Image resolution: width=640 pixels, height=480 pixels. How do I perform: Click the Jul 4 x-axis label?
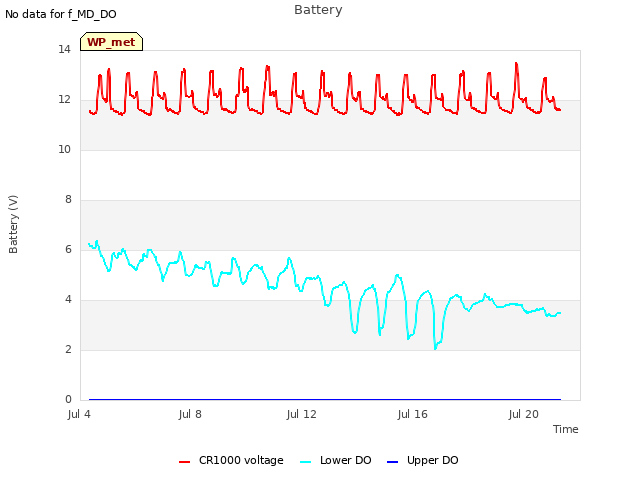pos(79,414)
